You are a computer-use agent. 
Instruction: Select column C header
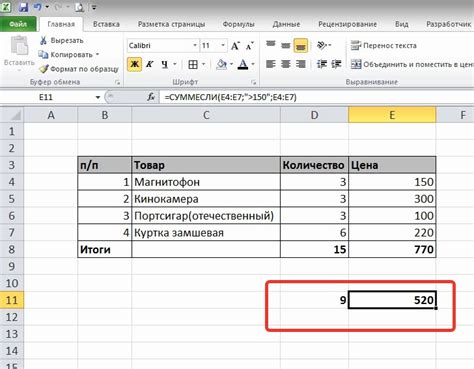pos(206,115)
